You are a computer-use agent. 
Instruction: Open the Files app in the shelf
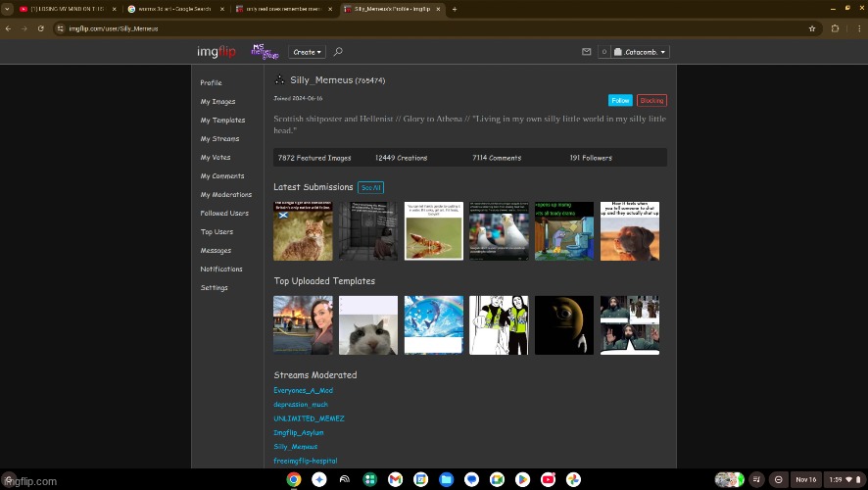(446, 479)
